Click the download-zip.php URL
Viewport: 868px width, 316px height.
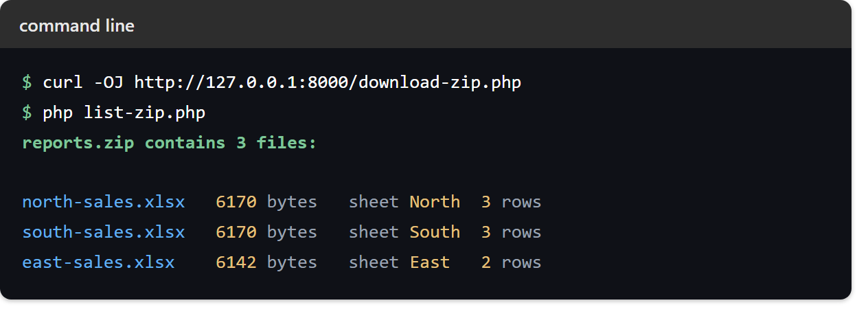(x=328, y=83)
